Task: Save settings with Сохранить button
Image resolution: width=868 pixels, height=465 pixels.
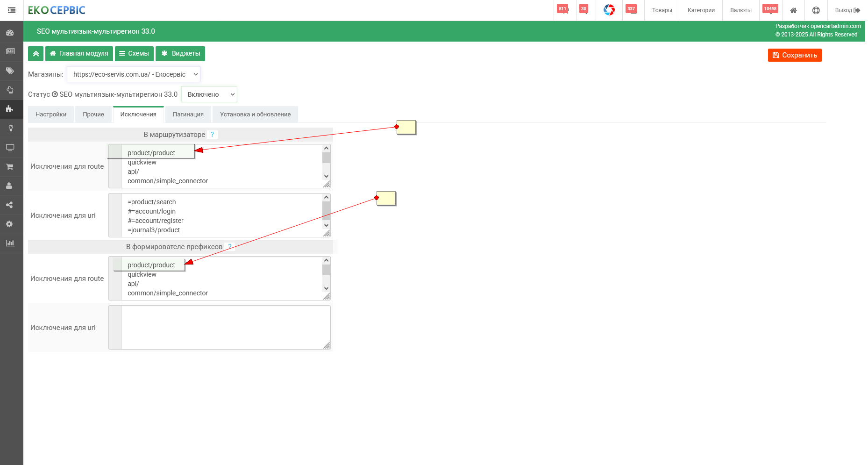Action: (x=795, y=55)
